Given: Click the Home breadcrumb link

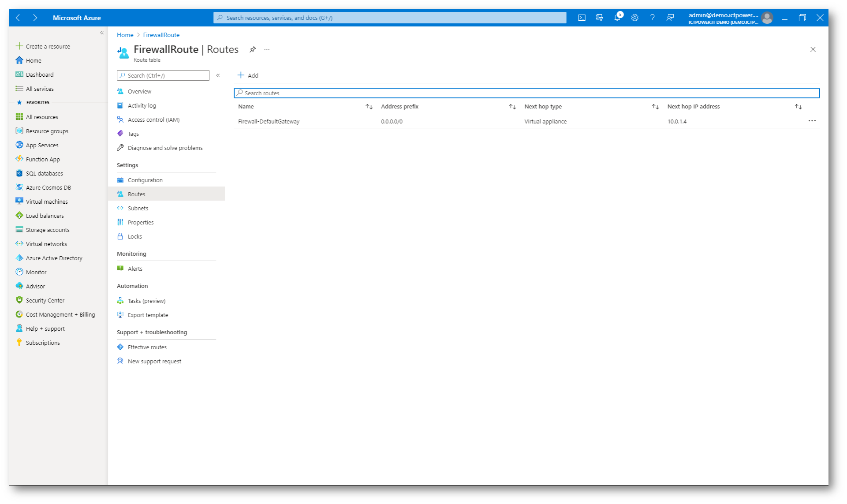Looking at the screenshot, I should point(125,35).
